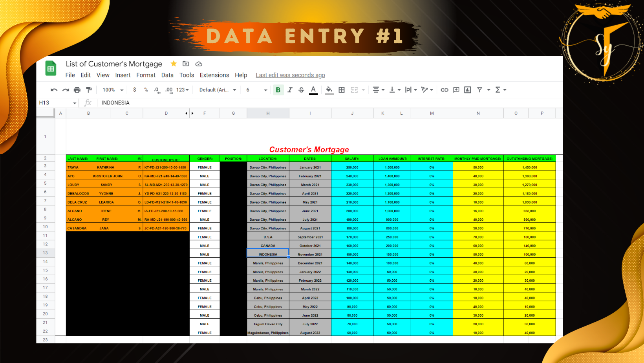This screenshot has width=644, height=363.
Task: Open the text wrapping dropdown
Action: click(411, 90)
